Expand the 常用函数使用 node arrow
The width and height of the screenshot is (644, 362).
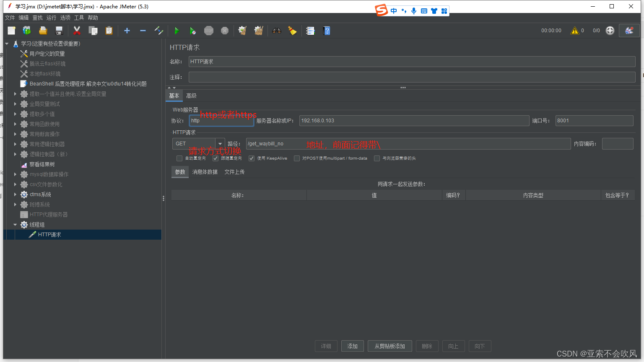click(15, 124)
